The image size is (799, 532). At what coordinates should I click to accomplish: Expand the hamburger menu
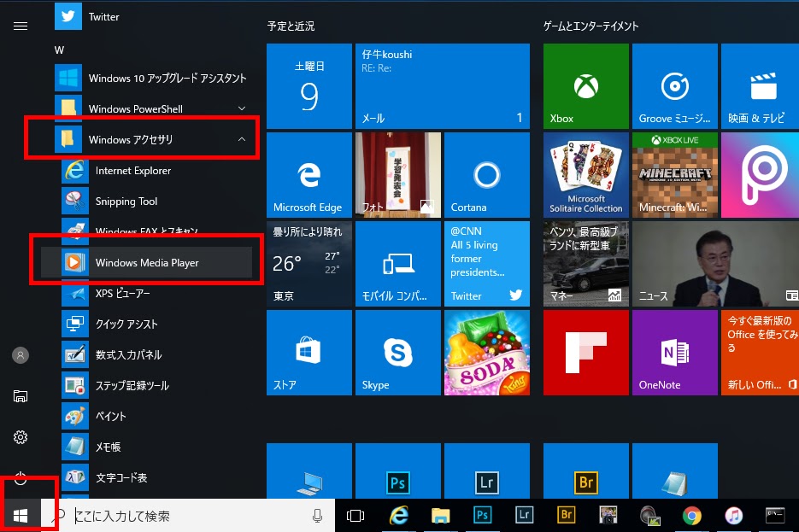tap(21, 26)
